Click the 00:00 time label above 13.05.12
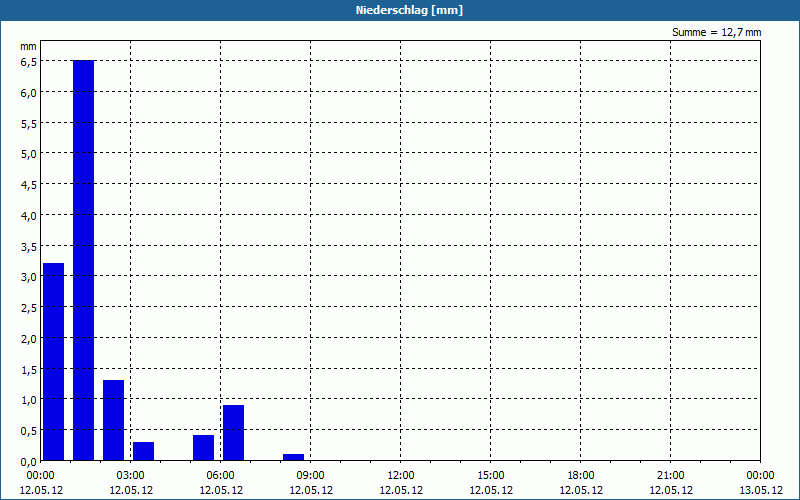800x500 pixels. click(x=761, y=476)
